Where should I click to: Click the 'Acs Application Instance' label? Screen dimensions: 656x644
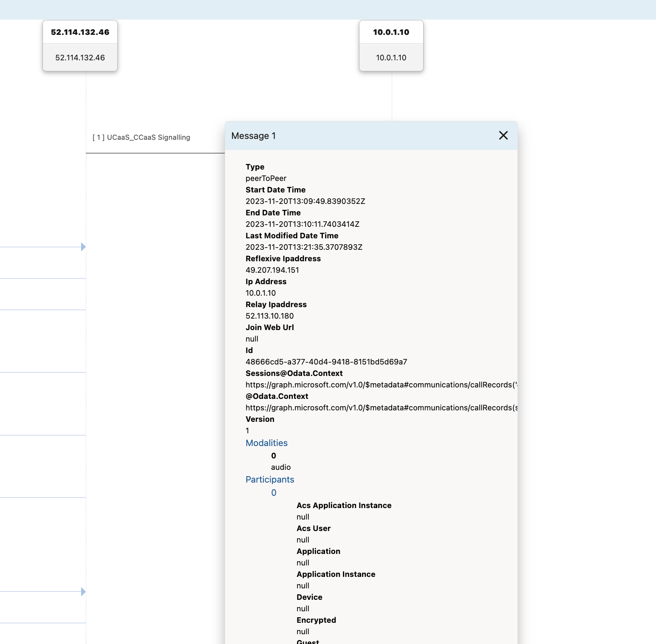[344, 506]
